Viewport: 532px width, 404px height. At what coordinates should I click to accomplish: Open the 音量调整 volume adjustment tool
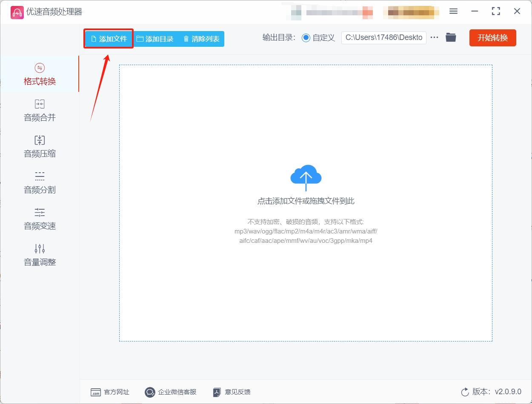click(39, 255)
